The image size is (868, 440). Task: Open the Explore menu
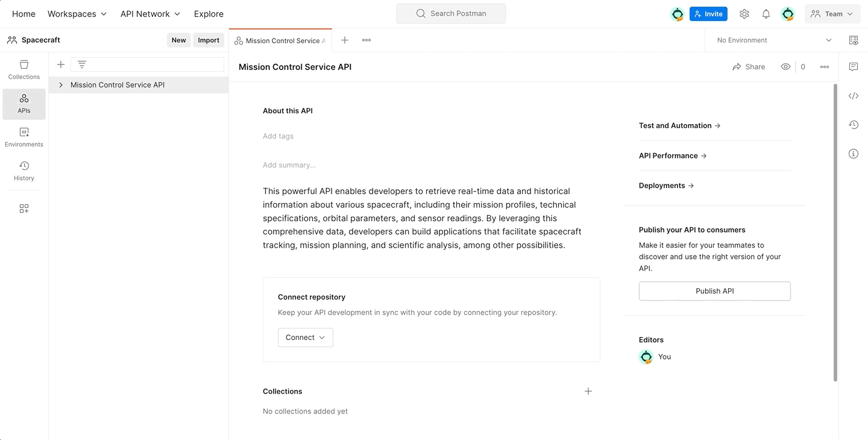209,13
